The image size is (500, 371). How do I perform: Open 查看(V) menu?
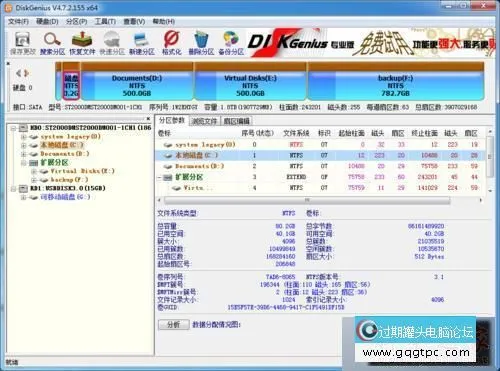pyautogui.click(x=134, y=22)
